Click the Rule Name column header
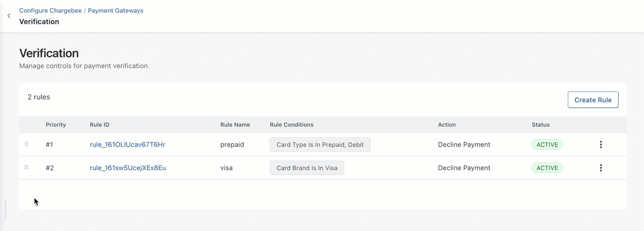644x231 pixels. (x=235, y=125)
